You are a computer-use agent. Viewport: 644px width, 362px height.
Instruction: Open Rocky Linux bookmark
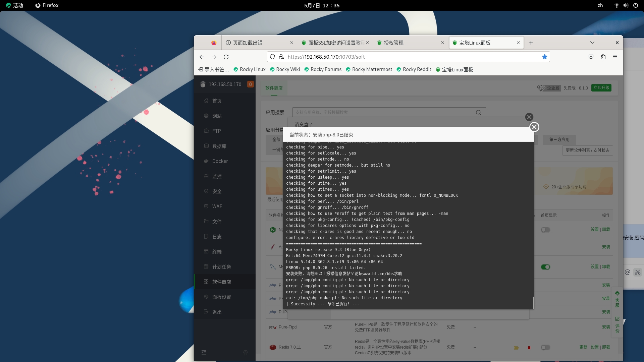click(249, 69)
